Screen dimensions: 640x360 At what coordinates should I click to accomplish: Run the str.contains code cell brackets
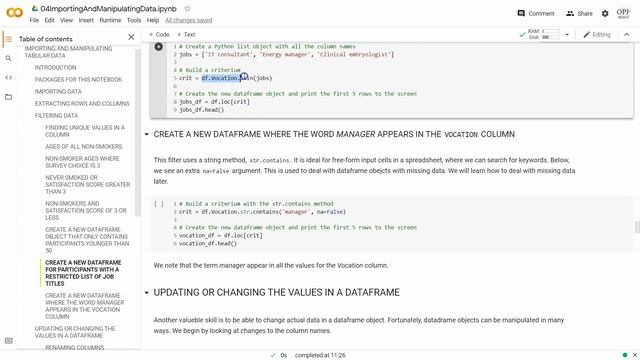159,204
